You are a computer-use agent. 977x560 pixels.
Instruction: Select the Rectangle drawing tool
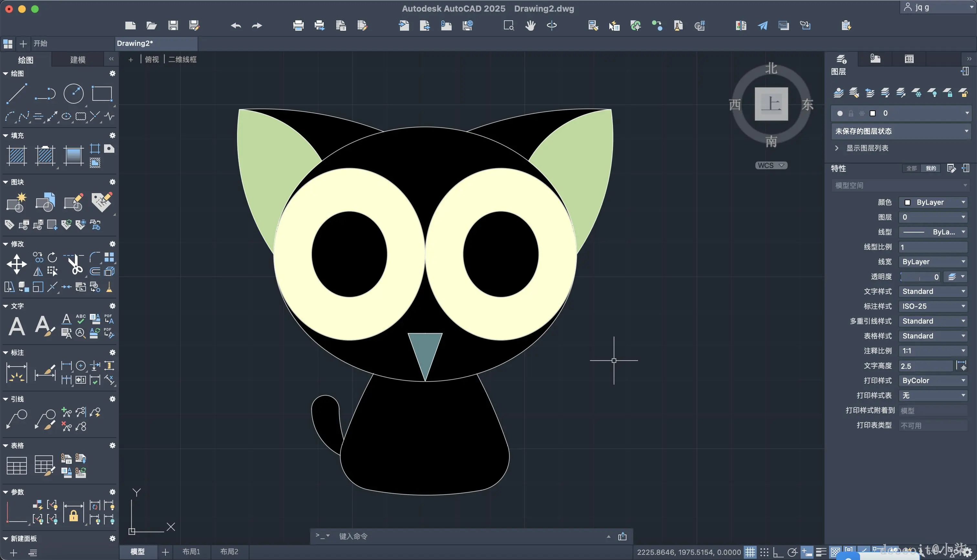tap(101, 93)
